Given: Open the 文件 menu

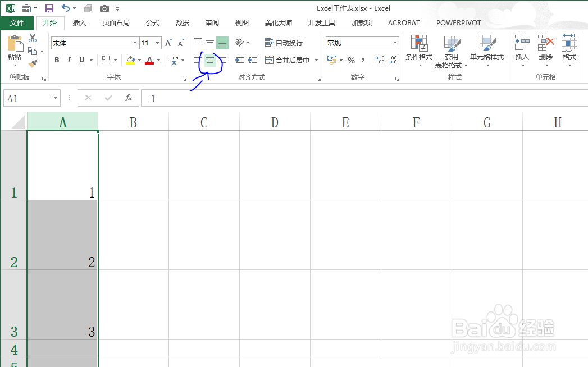Looking at the screenshot, I should tap(17, 22).
